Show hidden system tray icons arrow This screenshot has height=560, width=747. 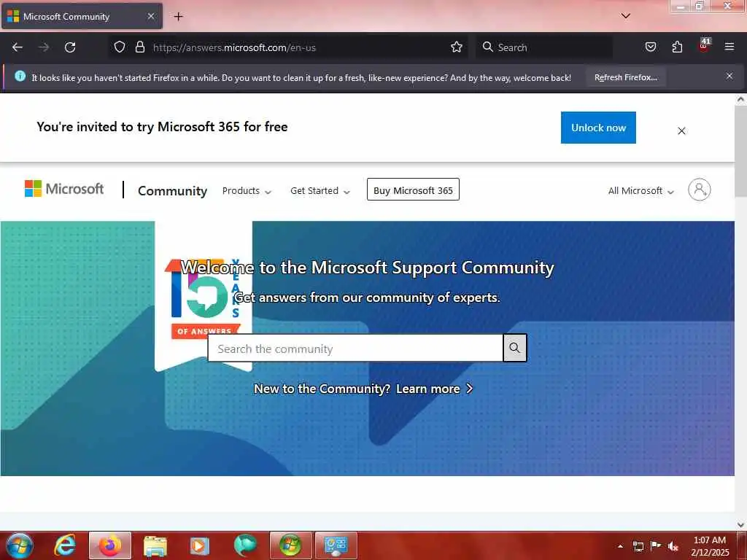click(620, 546)
